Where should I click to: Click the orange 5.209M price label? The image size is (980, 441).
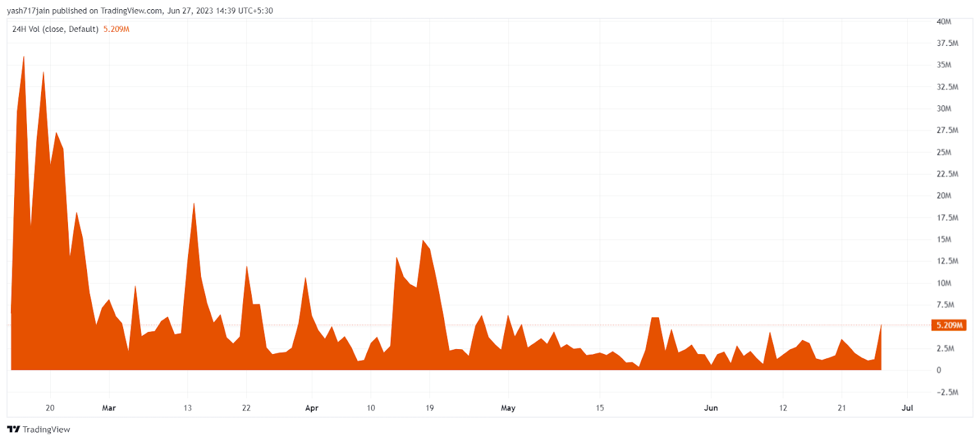949,325
